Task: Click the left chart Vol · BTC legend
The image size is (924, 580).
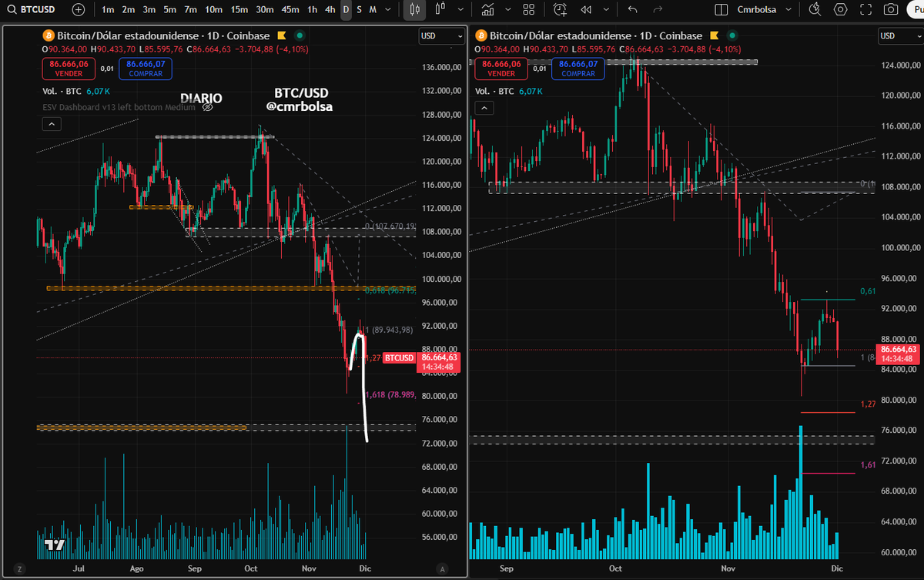Action: pyautogui.click(x=63, y=91)
